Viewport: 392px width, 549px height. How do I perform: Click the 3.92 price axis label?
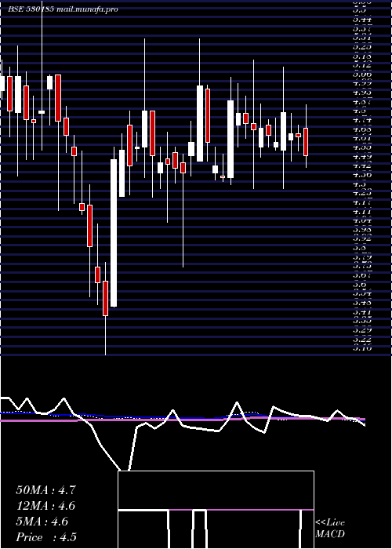click(x=362, y=238)
